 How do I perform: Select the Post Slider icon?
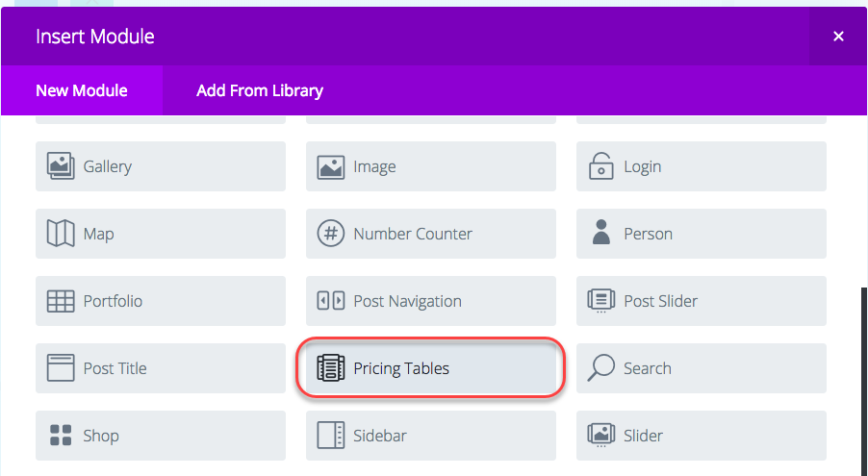tap(601, 301)
